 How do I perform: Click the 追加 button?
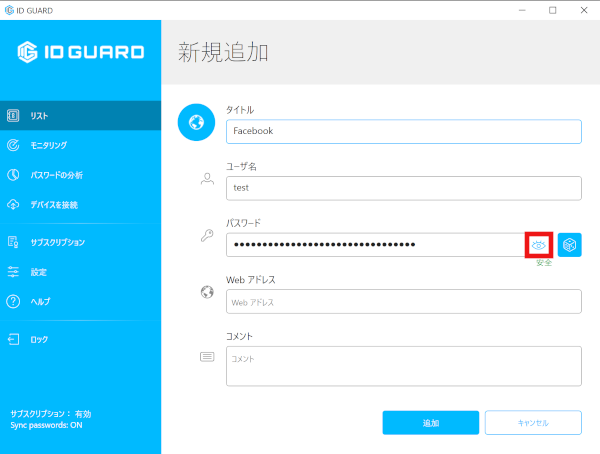click(430, 423)
